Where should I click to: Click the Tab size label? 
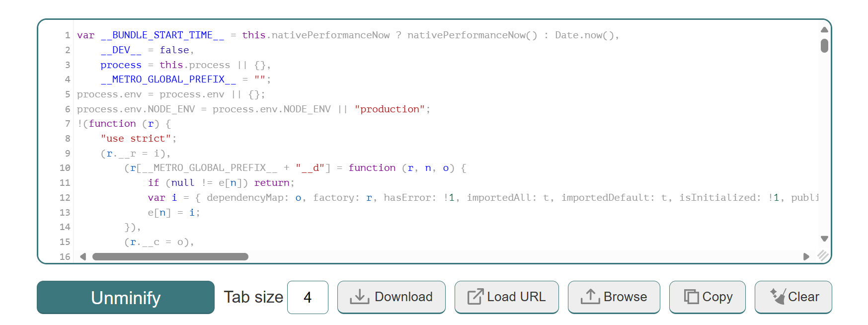coord(253,297)
